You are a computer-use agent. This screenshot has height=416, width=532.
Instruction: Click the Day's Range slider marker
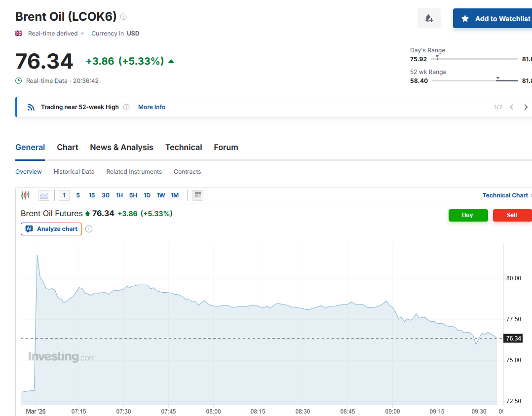437,58
